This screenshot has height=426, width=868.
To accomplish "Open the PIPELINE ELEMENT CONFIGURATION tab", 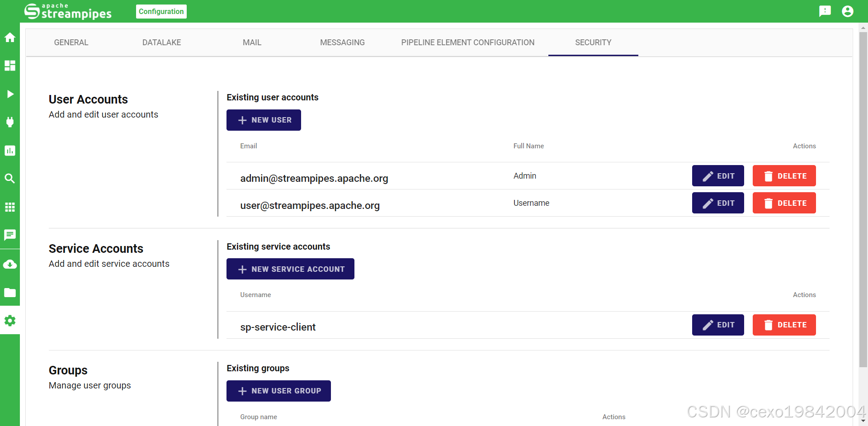I will pos(467,42).
